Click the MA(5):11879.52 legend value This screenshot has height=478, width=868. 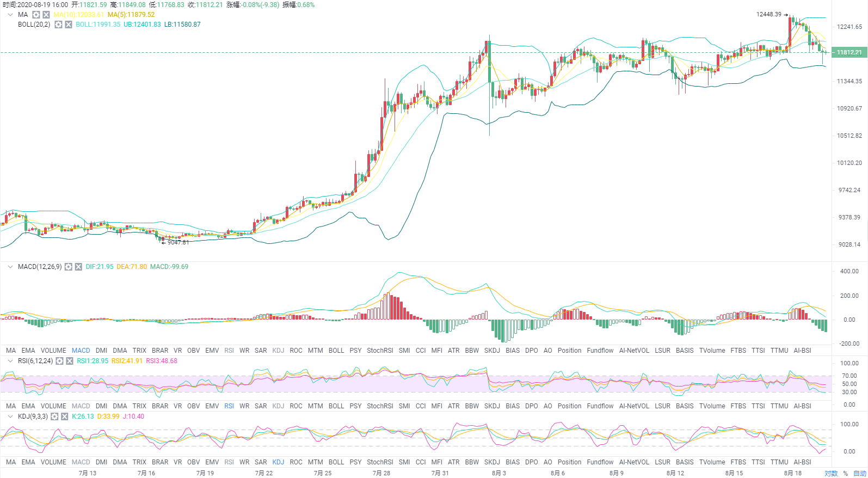[x=131, y=15]
